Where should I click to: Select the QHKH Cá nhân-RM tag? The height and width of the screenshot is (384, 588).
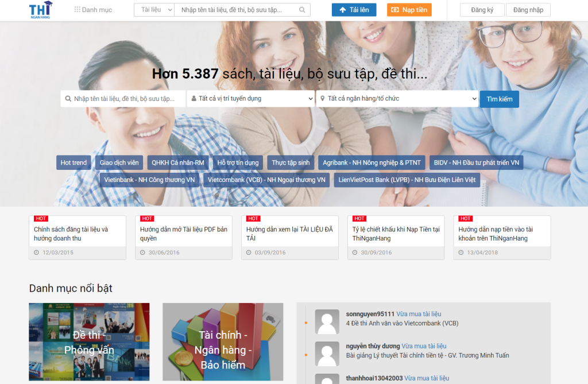178,162
